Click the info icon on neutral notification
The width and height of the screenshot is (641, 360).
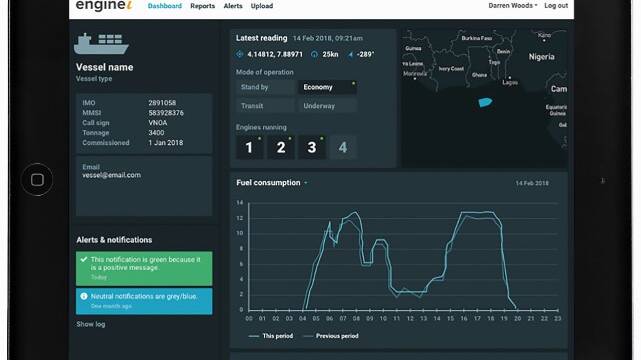(x=84, y=296)
